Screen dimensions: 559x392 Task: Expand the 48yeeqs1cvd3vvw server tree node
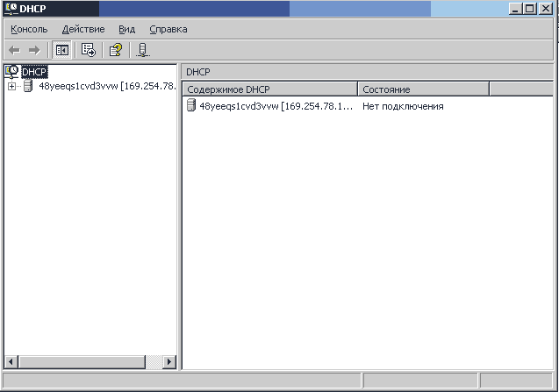11,86
